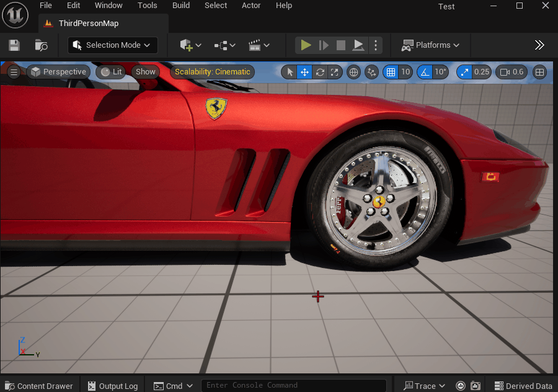Viewport: 558px width, 392px height.
Task: Select the ThirdPersonMap tab
Action: tap(103, 24)
